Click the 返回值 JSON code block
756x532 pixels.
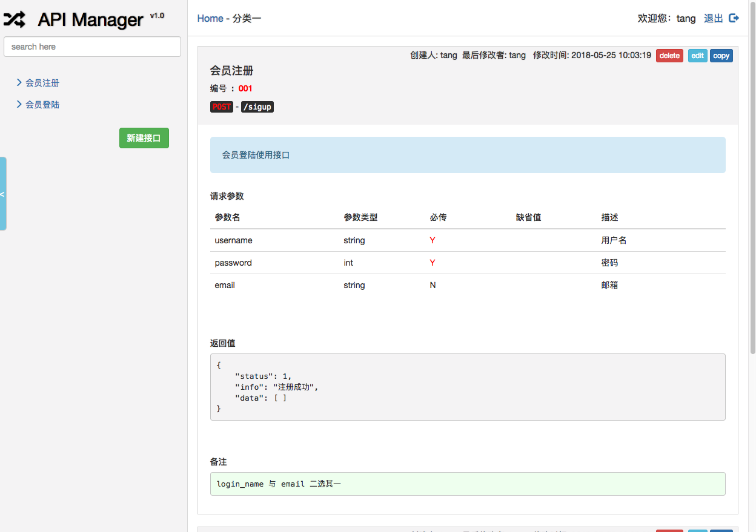[468, 387]
